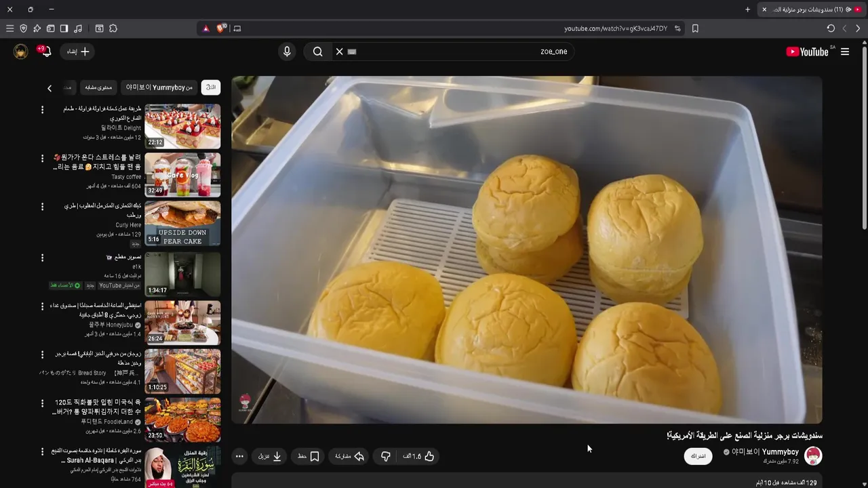
Task: Close the YouTube browser tab
Action: point(764,9)
